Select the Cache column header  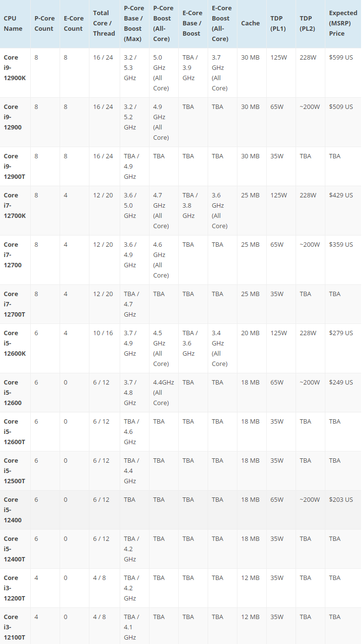click(250, 23)
